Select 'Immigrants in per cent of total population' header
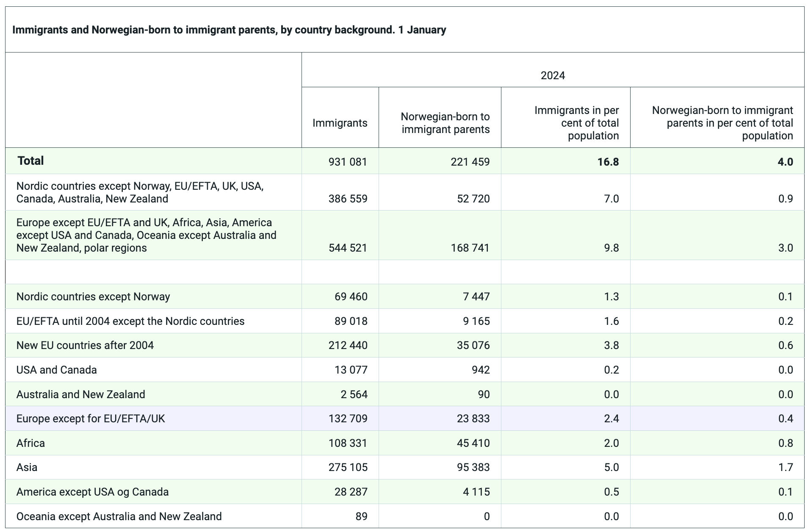808x532 pixels. 576,123
